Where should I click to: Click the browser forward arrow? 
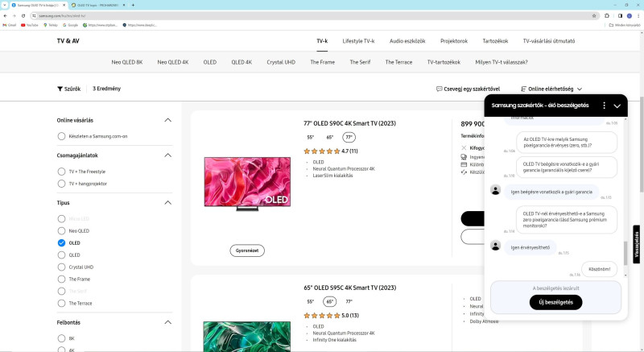[14, 15]
